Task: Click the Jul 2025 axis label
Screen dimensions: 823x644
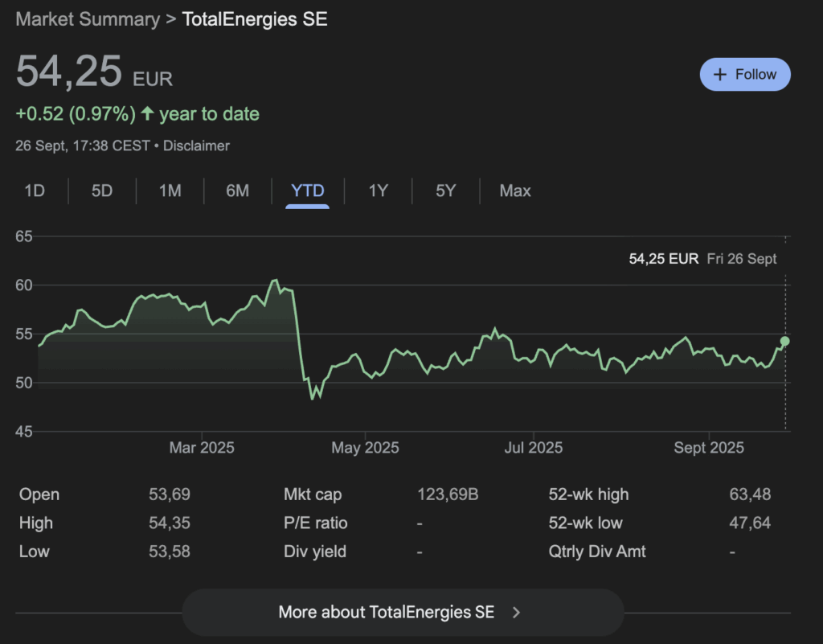Action: [x=534, y=447]
